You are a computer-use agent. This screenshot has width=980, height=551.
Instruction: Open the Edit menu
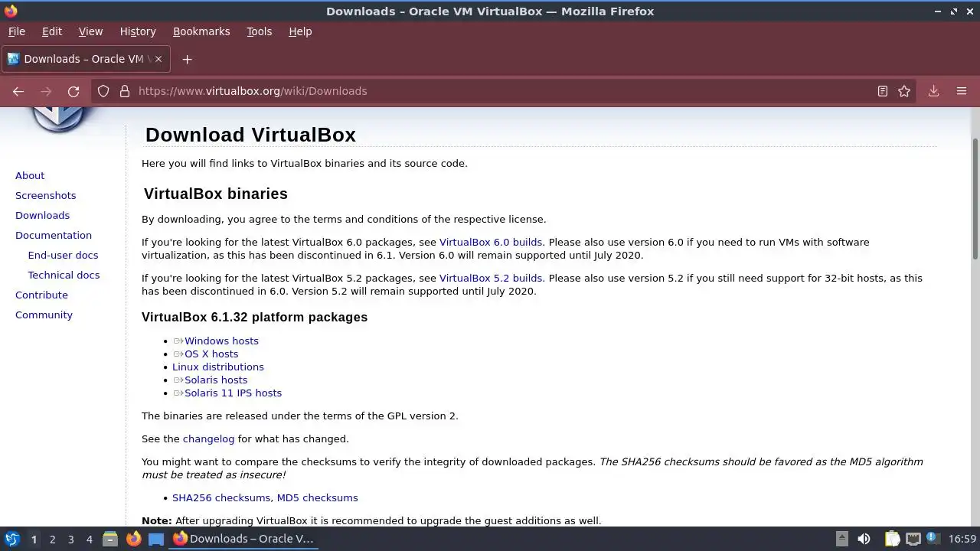tap(52, 31)
